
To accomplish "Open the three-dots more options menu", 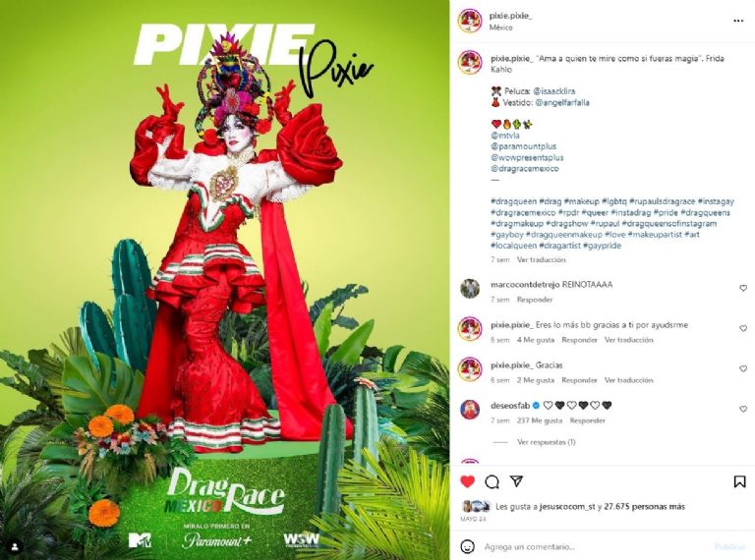I will pyautogui.click(x=738, y=22).
